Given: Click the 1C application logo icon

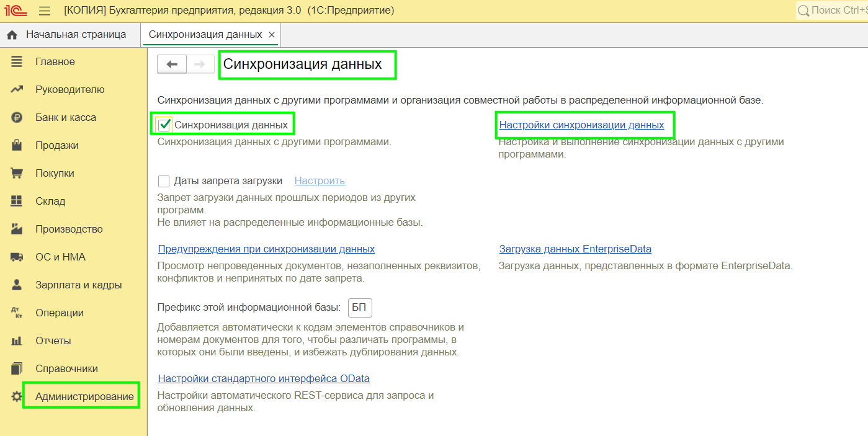Looking at the screenshot, I should point(16,11).
